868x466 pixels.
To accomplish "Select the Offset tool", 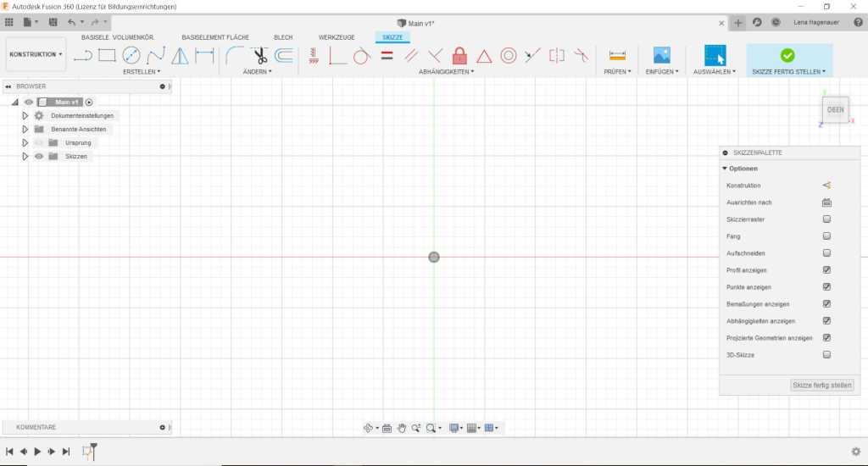I will (284, 55).
